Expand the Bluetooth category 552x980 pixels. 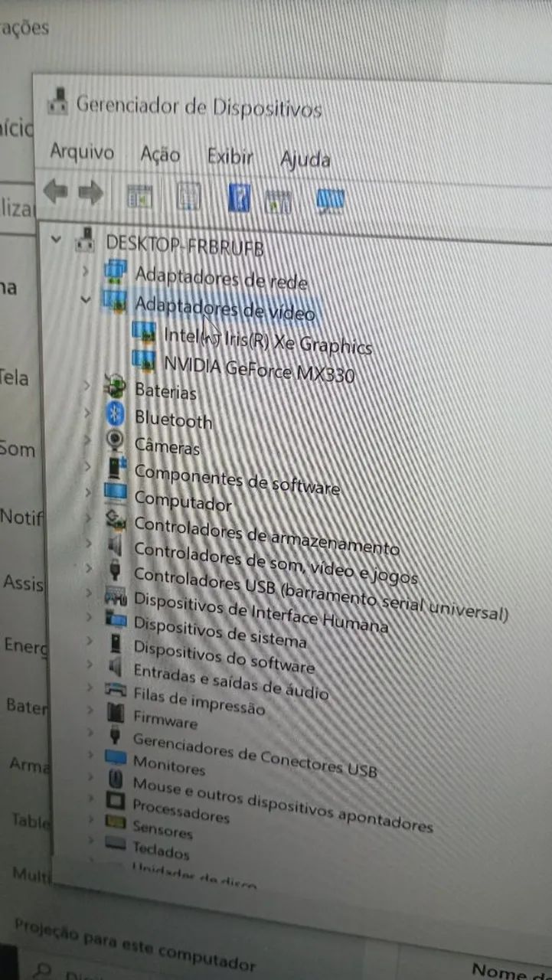tap(87, 412)
